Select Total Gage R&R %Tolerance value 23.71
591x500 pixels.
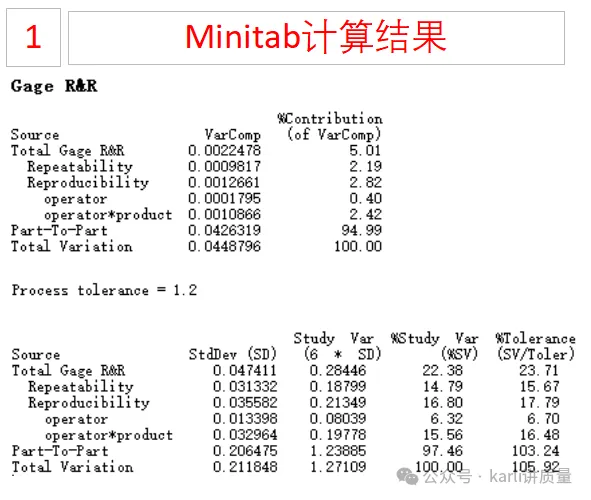tap(539, 370)
